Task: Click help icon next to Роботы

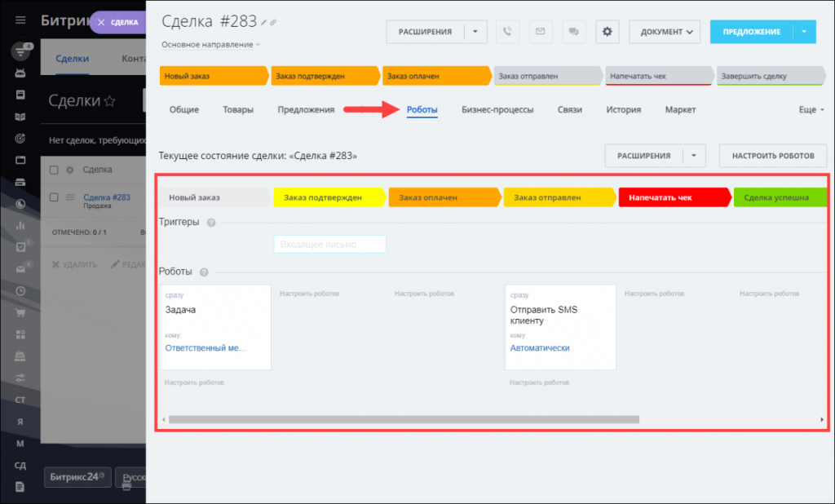Action: (x=204, y=272)
